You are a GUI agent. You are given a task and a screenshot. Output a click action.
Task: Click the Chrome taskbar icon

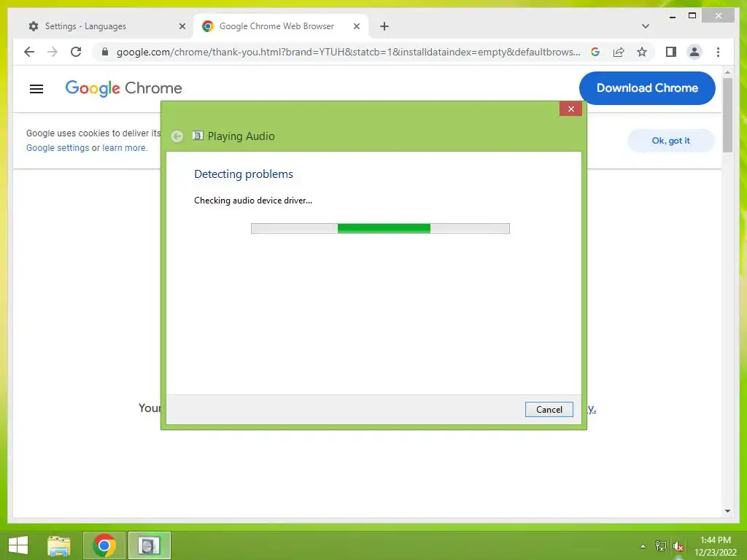104,545
